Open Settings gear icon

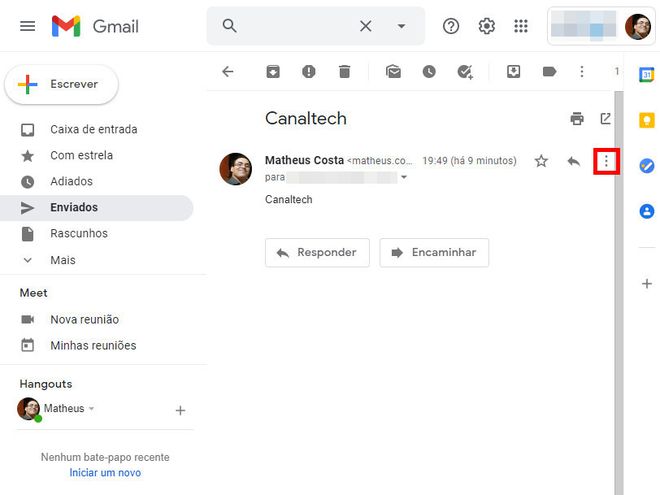pyautogui.click(x=487, y=26)
